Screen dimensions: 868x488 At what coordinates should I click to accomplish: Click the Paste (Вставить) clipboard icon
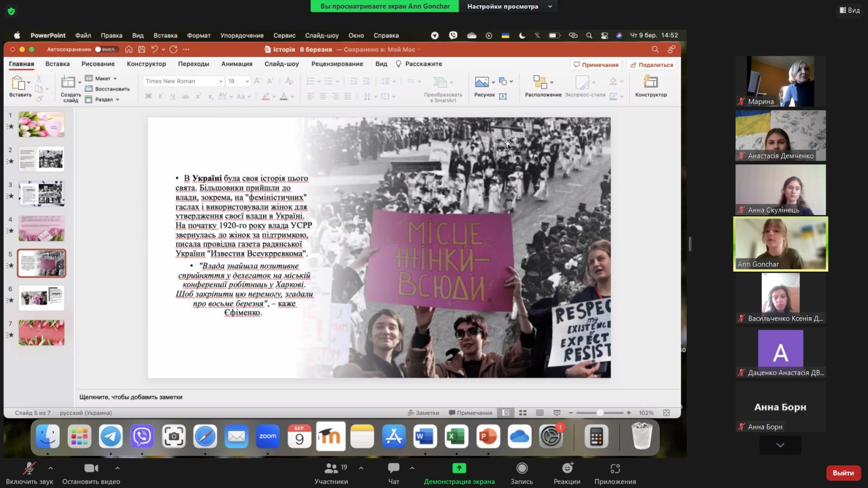pos(18,84)
